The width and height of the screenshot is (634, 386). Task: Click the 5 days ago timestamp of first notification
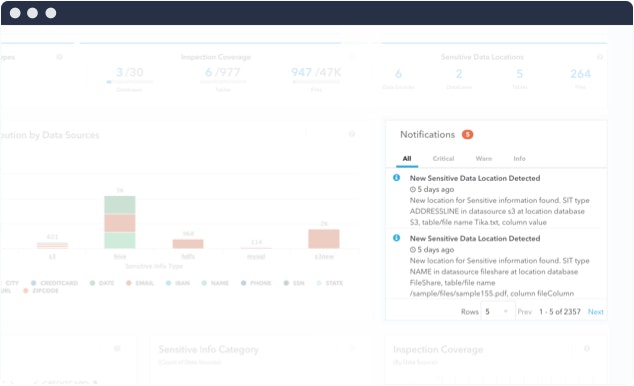tap(435, 189)
